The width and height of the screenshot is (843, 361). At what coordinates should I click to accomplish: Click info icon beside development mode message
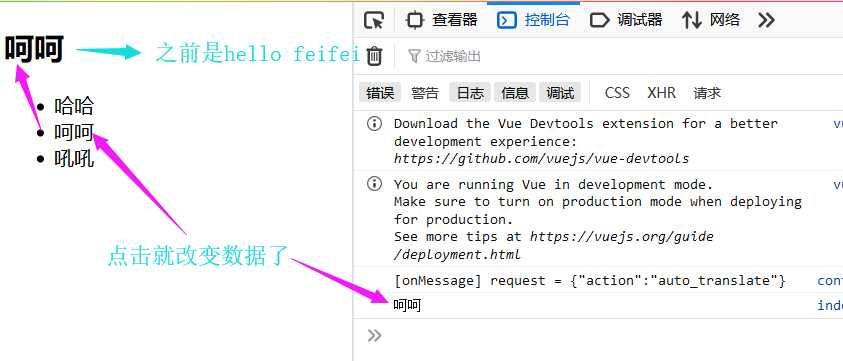pos(374,185)
